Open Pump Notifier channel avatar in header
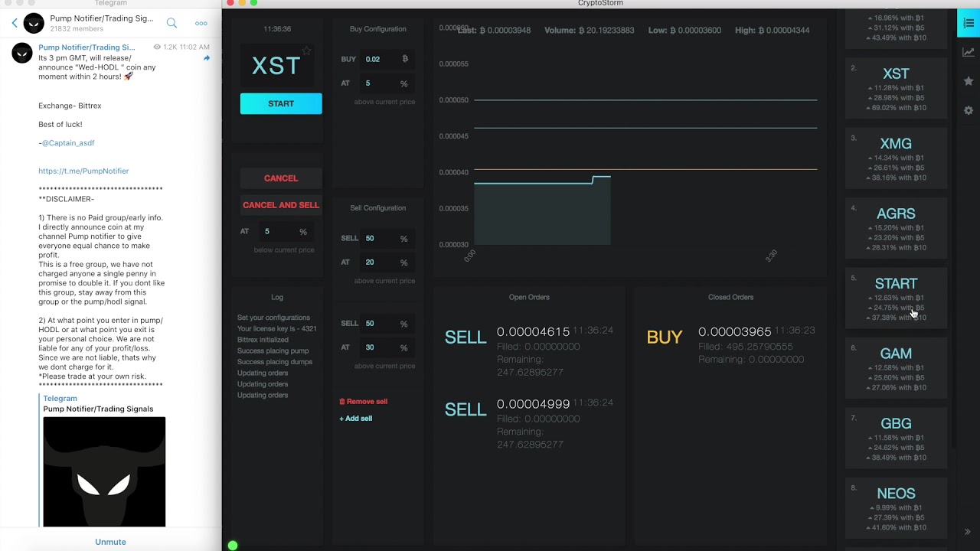The image size is (980, 551). coord(34,23)
